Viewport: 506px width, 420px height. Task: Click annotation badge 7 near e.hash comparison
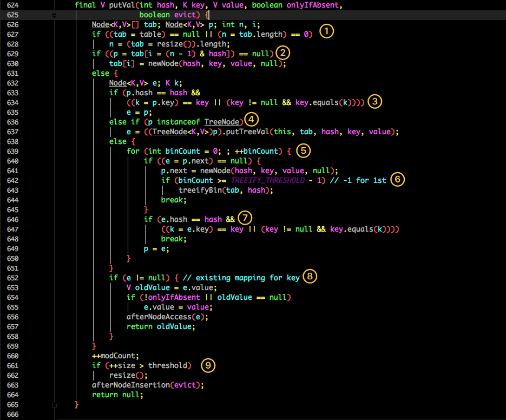245,218
